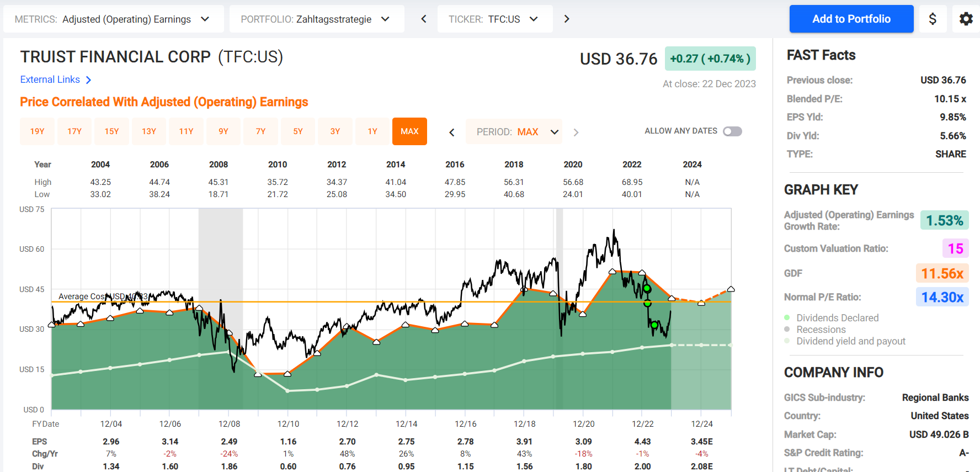
Task: Toggle Recessions legend item
Action: (815, 330)
